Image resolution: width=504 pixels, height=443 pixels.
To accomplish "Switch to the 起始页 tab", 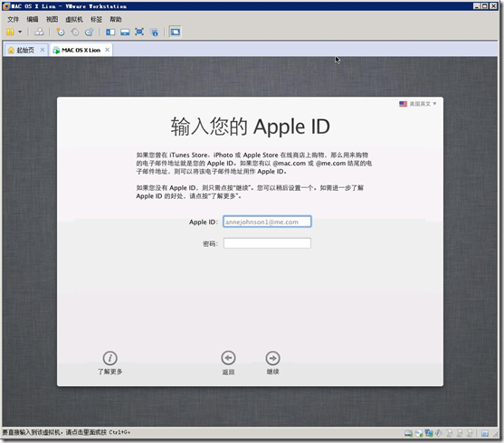I will [25, 50].
